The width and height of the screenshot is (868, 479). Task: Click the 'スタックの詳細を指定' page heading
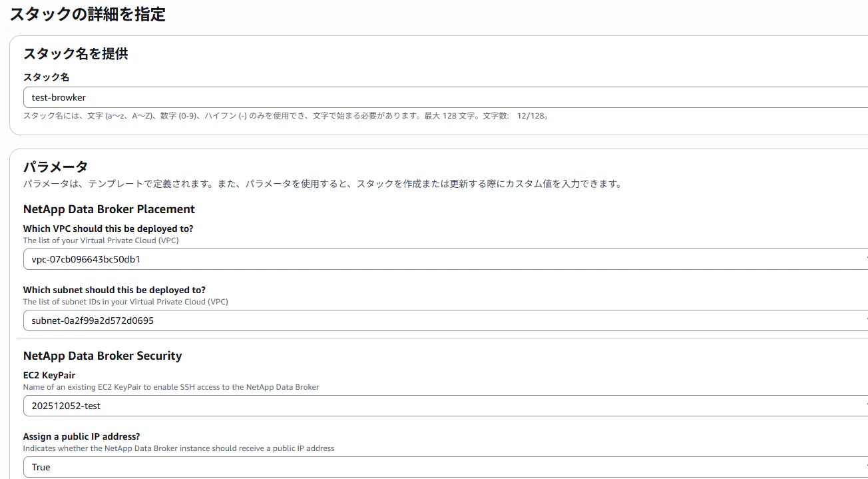point(87,14)
